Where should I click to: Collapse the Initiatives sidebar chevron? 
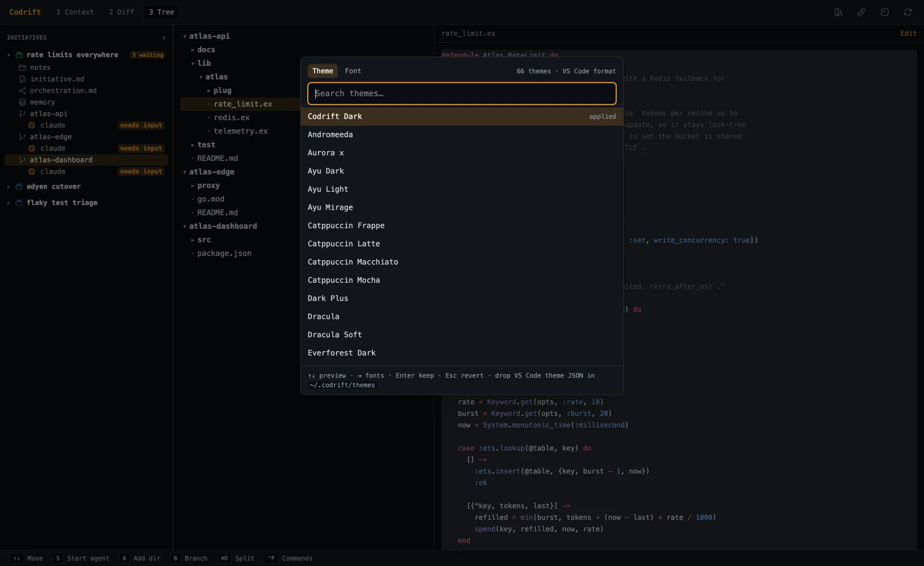pyautogui.click(x=164, y=38)
